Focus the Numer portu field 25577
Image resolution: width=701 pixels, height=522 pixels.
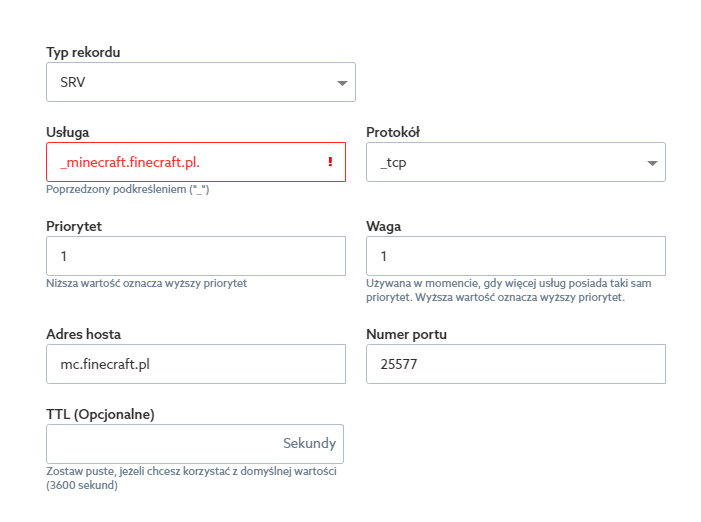coord(515,364)
